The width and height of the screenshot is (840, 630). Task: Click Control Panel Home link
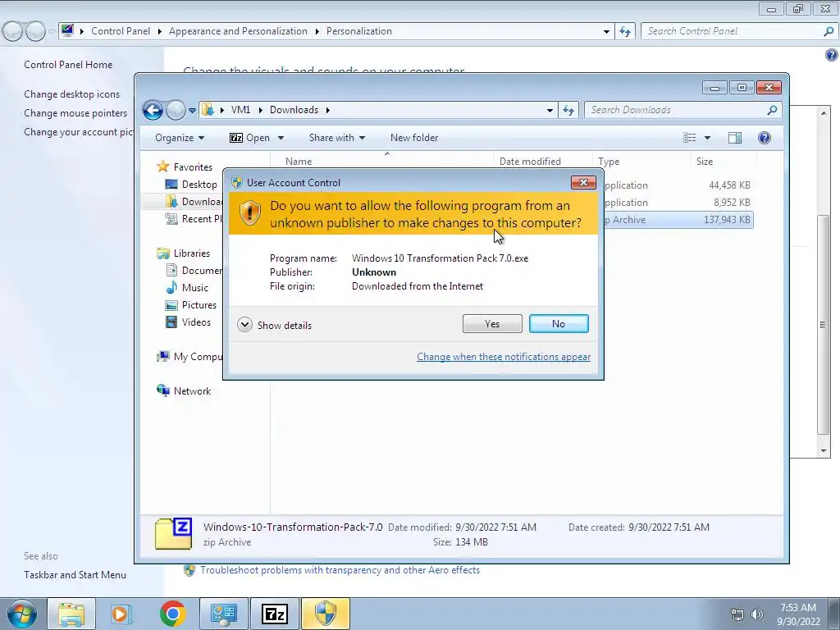point(68,65)
